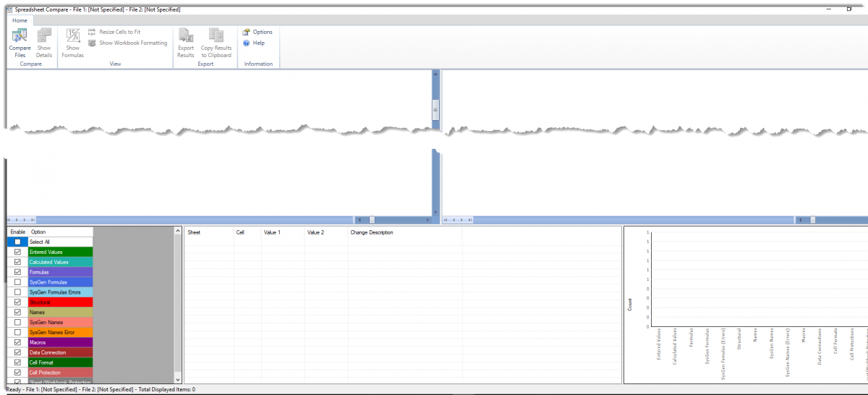The height and width of the screenshot is (395, 868).
Task: Click the red Structural color label
Action: click(x=61, y=302)
